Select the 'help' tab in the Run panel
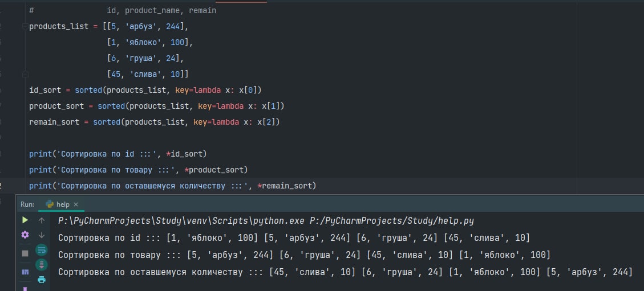The width and height of the screenshot is (644, 291). 62,204
